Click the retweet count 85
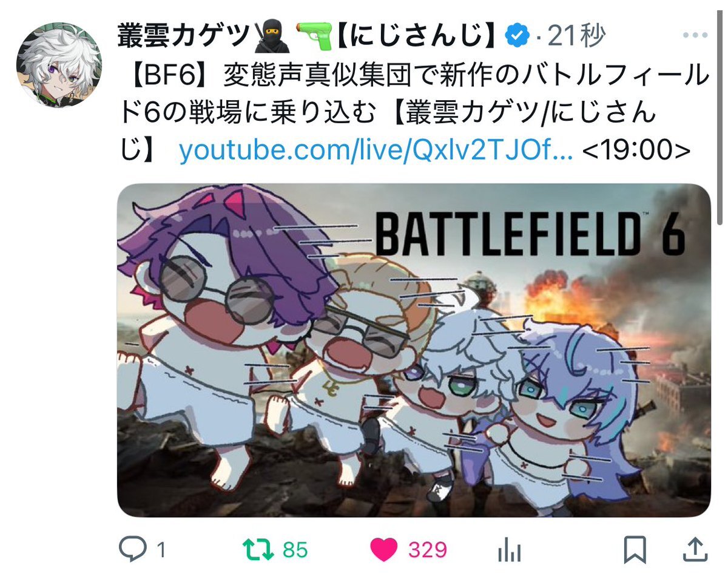728x582 pixels. (295, 550)
